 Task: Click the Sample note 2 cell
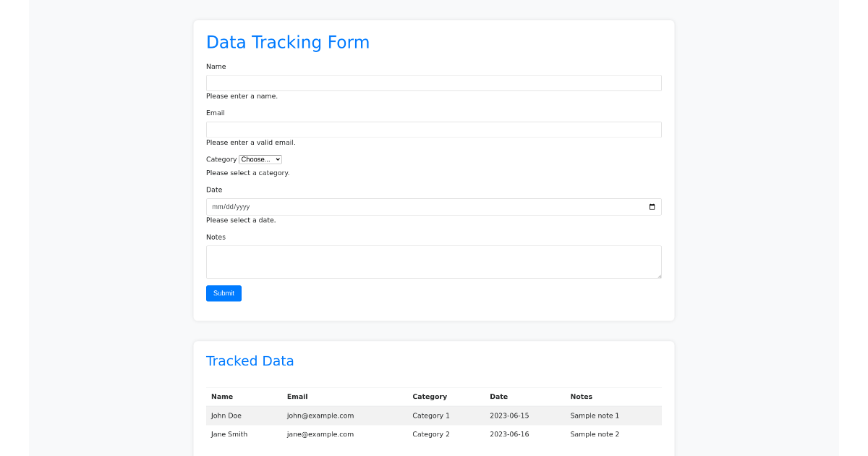point(595,434)
